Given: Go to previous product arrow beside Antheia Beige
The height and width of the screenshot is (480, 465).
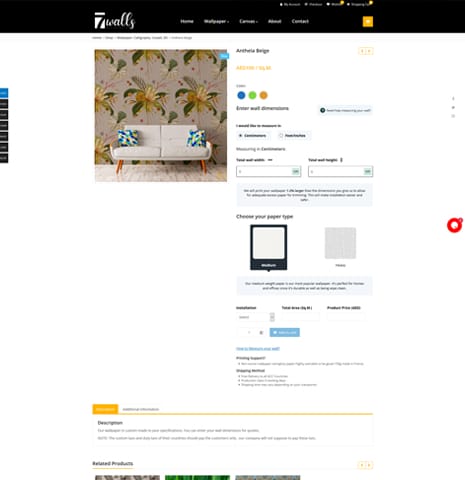Looking at the screenshot, I should coord(362,51).
